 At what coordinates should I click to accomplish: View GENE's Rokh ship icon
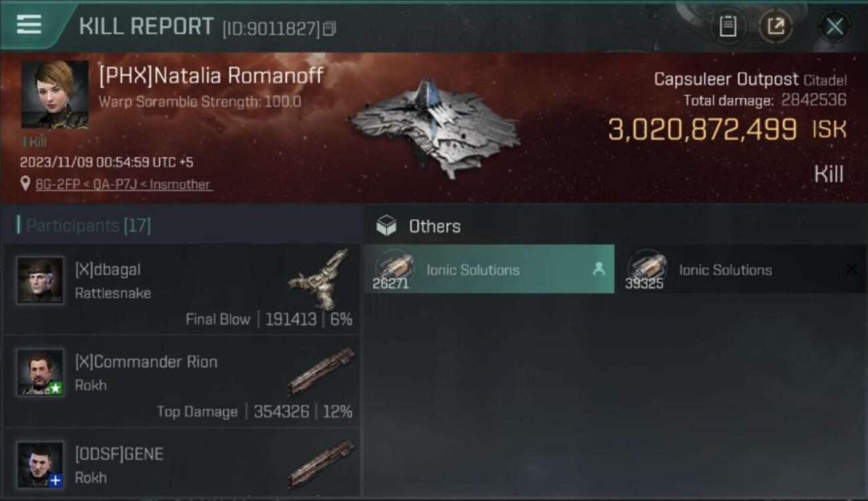coord(320,463)
